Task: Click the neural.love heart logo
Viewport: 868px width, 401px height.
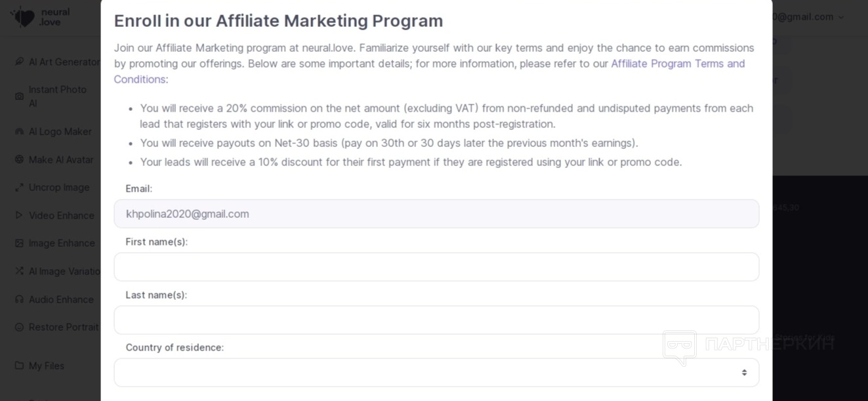Action: tap(24, 17)
